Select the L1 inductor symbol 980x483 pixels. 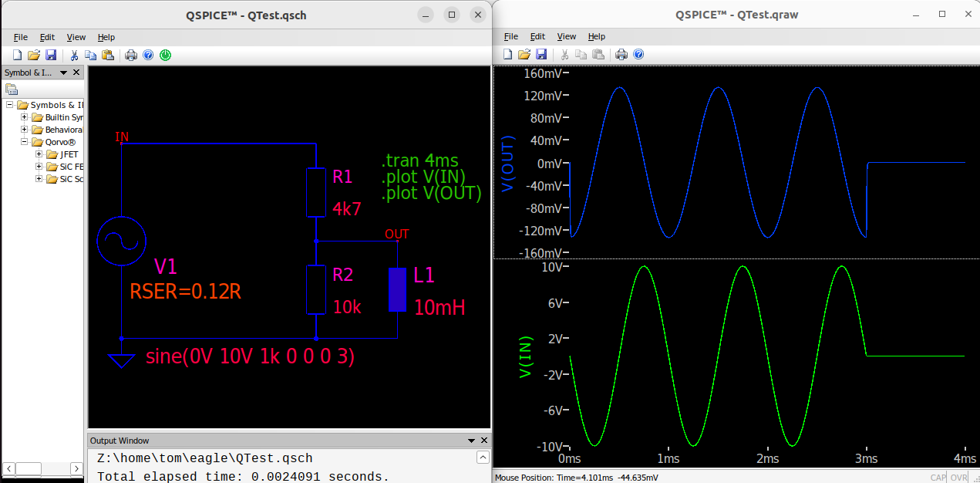pos(397,289)
